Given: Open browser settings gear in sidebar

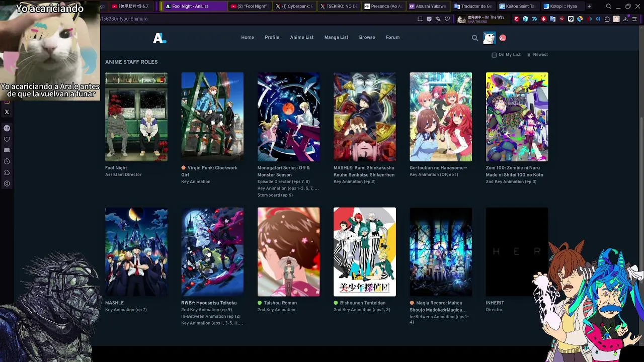Looking at the screenshot, I should tap(7, 184).
